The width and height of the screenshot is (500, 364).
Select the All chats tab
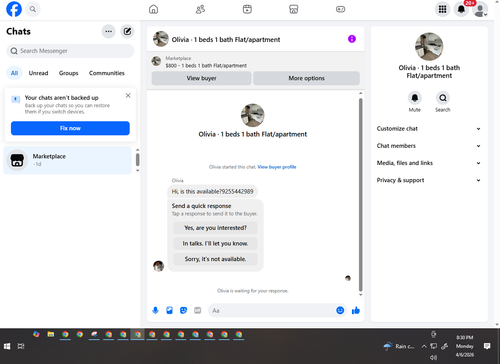[x=14, y=73]
